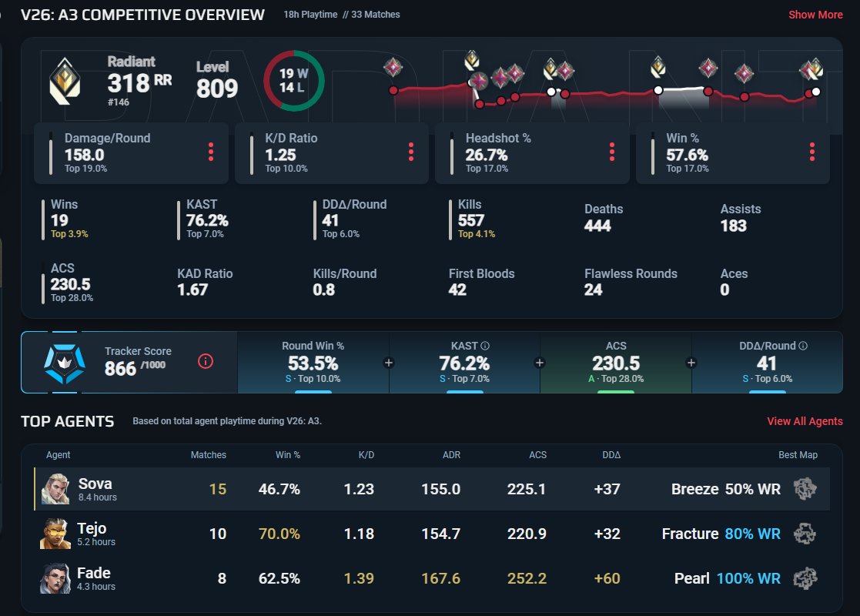Viewport: 860px width, 616px height.
Task: Click the First Bloods 42 stat
Action: point(481,281)
